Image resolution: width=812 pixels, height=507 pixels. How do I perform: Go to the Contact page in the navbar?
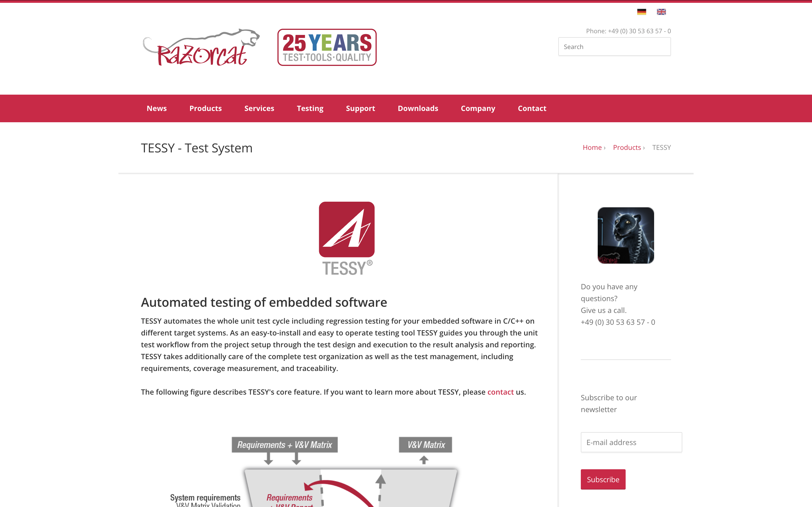pyautogui.click(x=532, y=108)
